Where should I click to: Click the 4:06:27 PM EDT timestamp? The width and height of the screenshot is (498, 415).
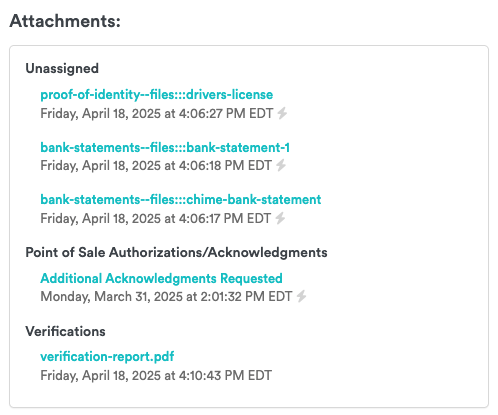(156, 113)
